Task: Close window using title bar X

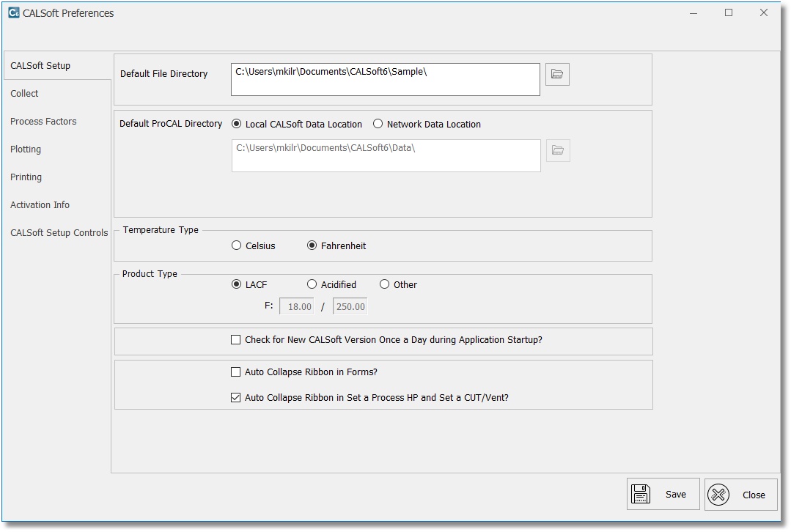Action: click(764, 13)
